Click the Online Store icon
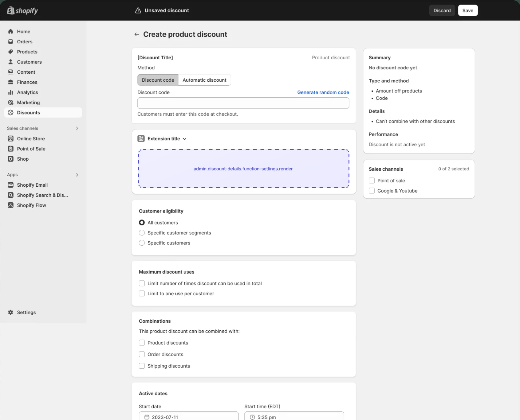Viewport: 520px width, 420px height. coord(10,138)
